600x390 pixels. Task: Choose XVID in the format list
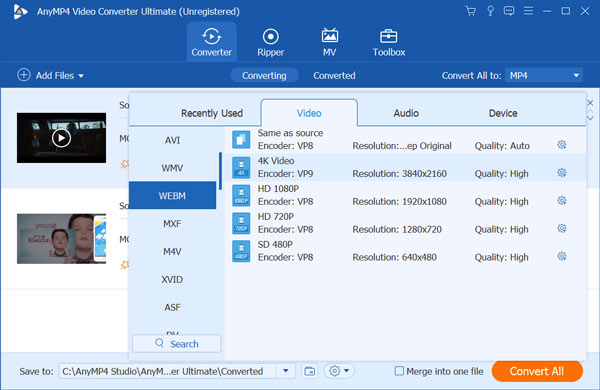172,279
